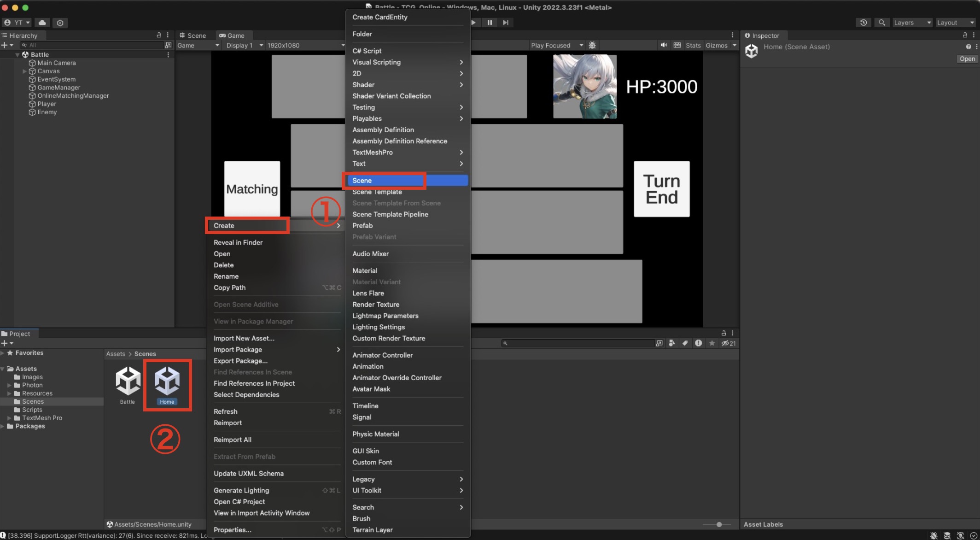This screenshot has width=980, height=540.
Task: Select the Home scene asset thumbnail
Action: (167, 382)
